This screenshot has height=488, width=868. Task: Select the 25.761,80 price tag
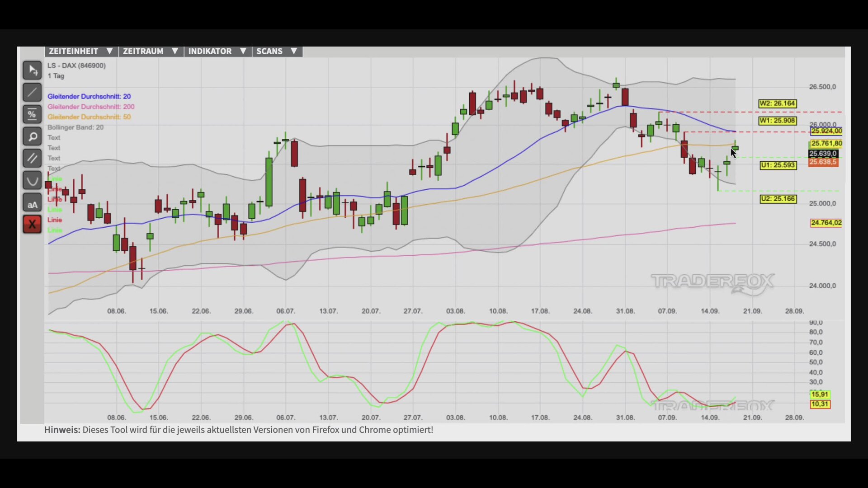tap(826, 144)
